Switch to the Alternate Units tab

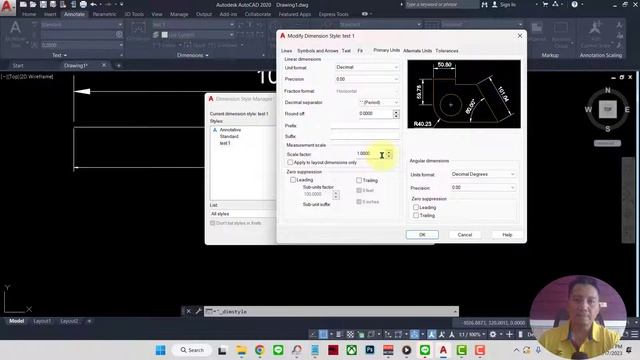(417, 51)
